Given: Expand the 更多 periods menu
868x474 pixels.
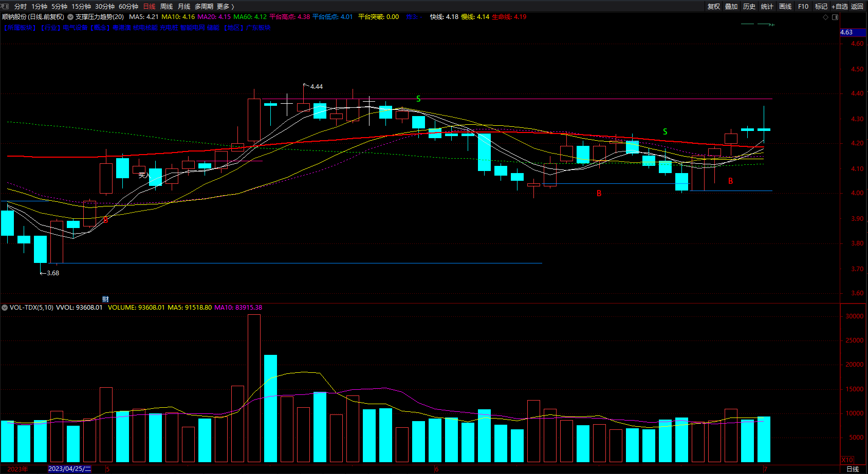Looking at the screenshot, I should [226, 6].
